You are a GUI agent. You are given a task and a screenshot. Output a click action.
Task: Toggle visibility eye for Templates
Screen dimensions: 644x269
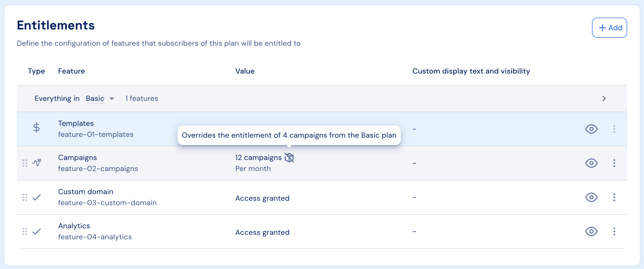click(591, 129)
